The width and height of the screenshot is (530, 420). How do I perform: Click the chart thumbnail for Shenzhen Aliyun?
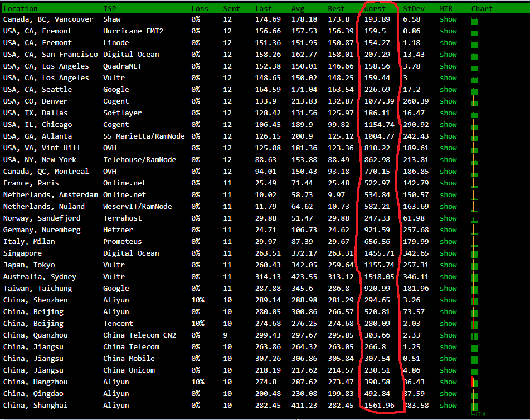475,300
